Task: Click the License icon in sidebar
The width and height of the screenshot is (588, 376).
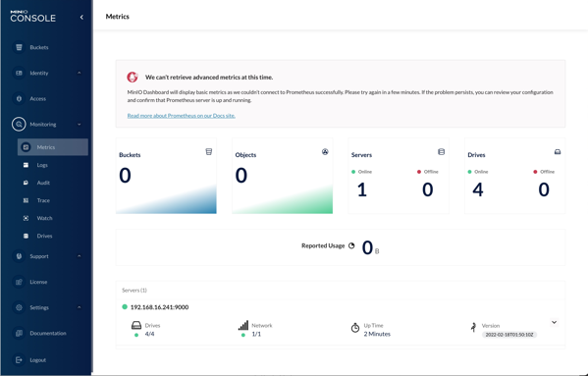Action: 19,282
